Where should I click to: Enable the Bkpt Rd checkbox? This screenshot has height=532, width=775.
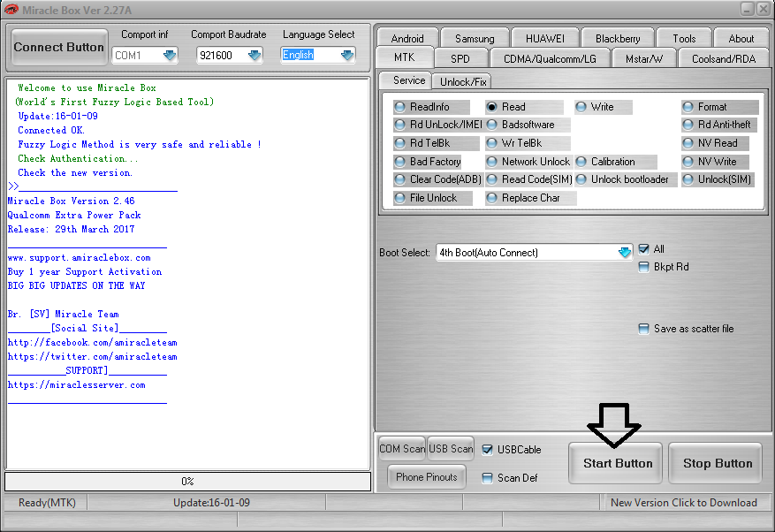tap(643, 267)
